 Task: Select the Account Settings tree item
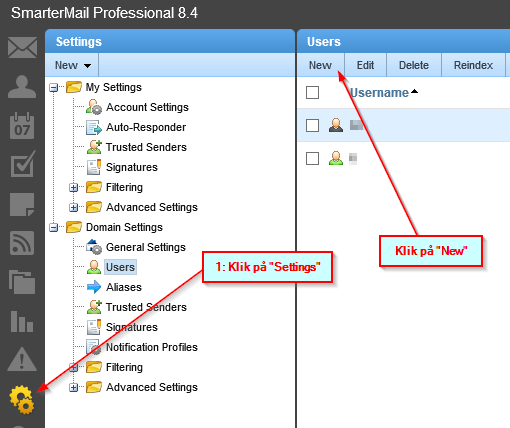[x=147, y=107]
